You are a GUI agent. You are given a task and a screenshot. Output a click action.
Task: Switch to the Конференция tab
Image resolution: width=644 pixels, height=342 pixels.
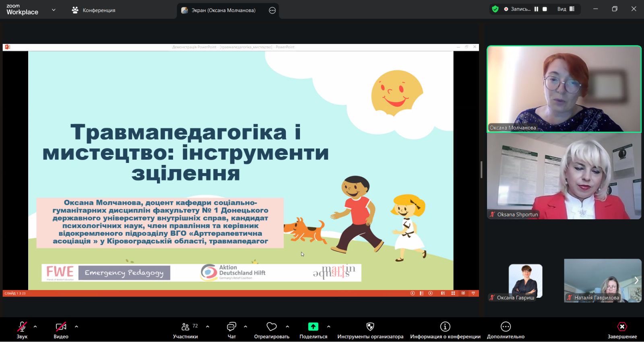(x=94, y=10)
